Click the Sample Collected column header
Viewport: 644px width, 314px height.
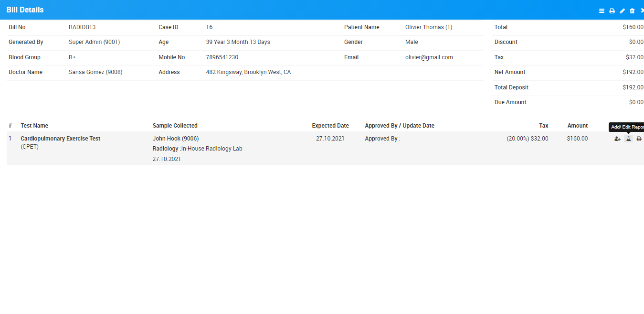tap(175, 126)
